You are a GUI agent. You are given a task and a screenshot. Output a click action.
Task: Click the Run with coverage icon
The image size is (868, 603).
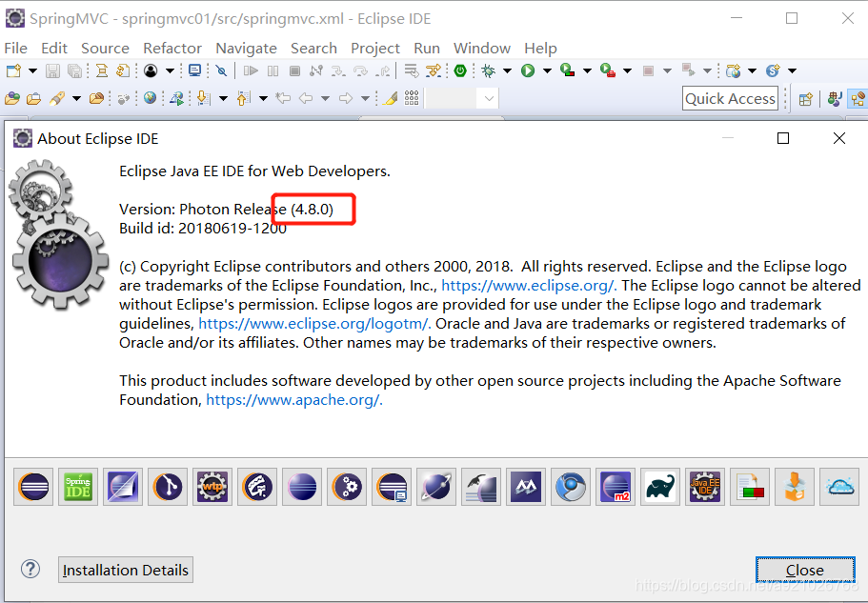pos(568,70)
